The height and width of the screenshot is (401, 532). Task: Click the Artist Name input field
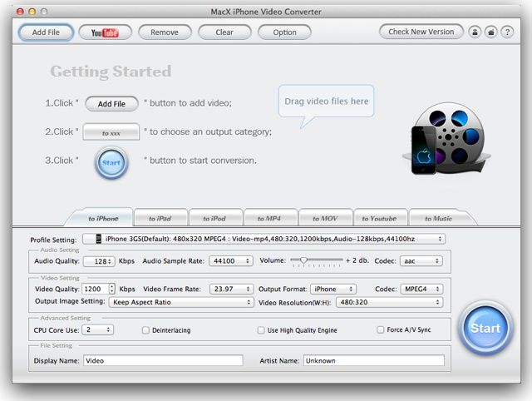(x=373, y=361)
